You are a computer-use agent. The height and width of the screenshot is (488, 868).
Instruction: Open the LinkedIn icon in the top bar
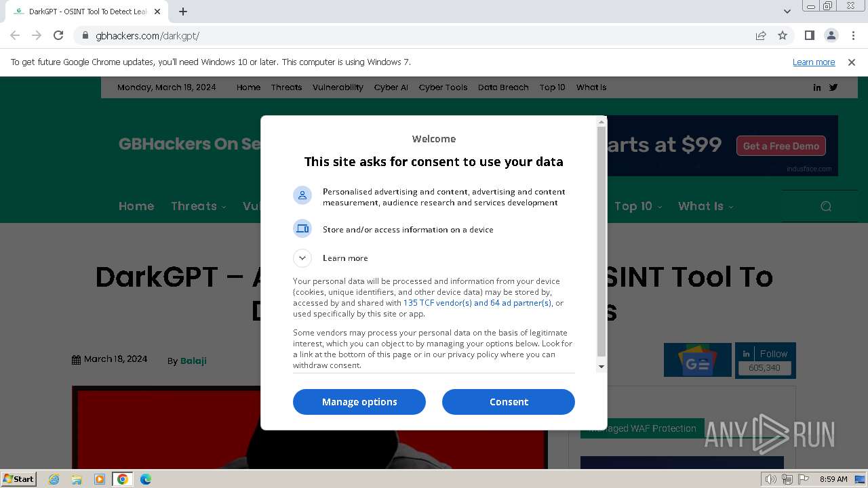point(817,87)
